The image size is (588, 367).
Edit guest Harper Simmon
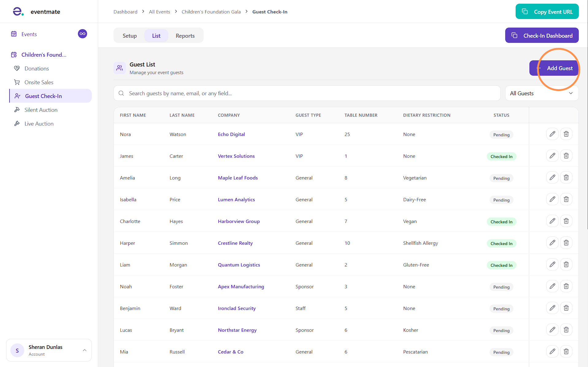coord(552,243)
